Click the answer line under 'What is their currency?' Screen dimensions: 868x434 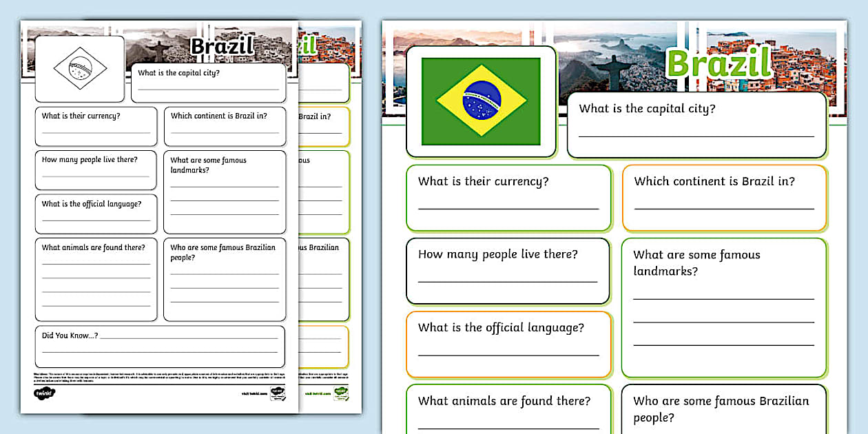(x=508, y=208)
